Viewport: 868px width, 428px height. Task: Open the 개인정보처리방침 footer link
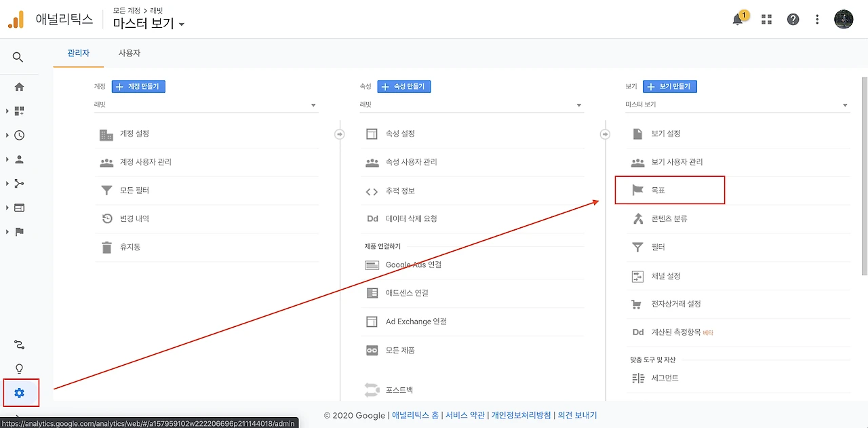tap(521, 415)
